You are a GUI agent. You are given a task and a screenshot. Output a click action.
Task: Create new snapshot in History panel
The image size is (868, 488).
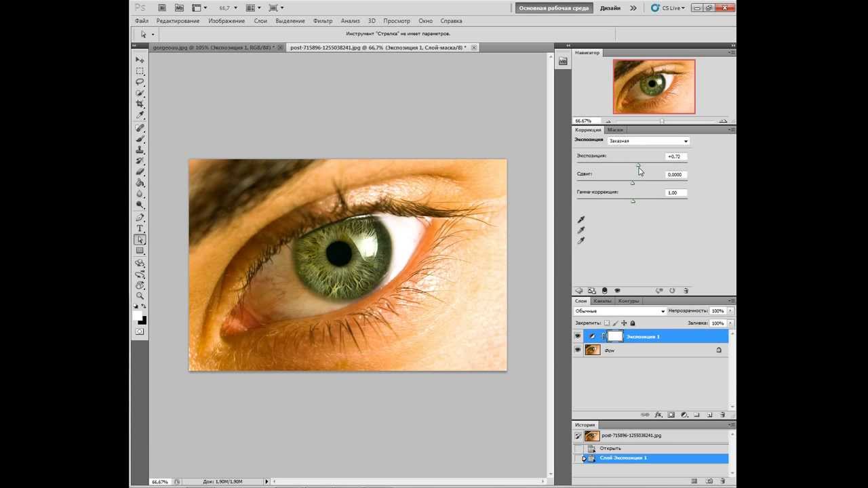click(x=709, y=481)
